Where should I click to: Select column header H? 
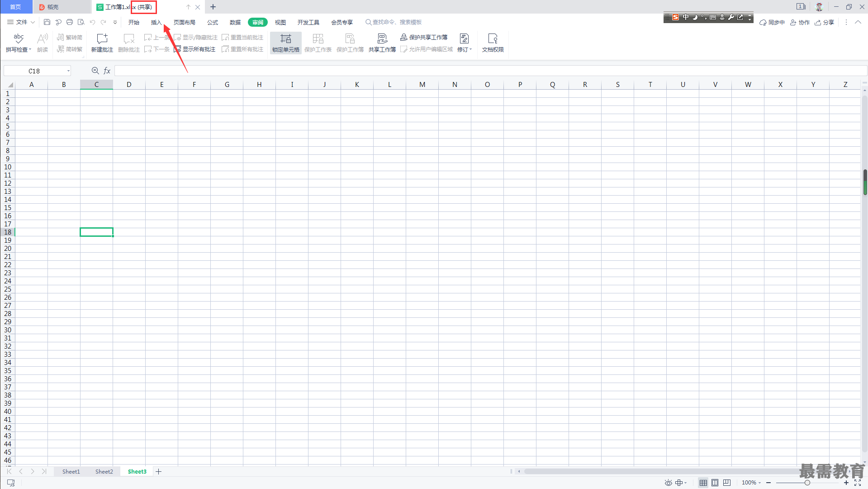click(x=259, y=85)
